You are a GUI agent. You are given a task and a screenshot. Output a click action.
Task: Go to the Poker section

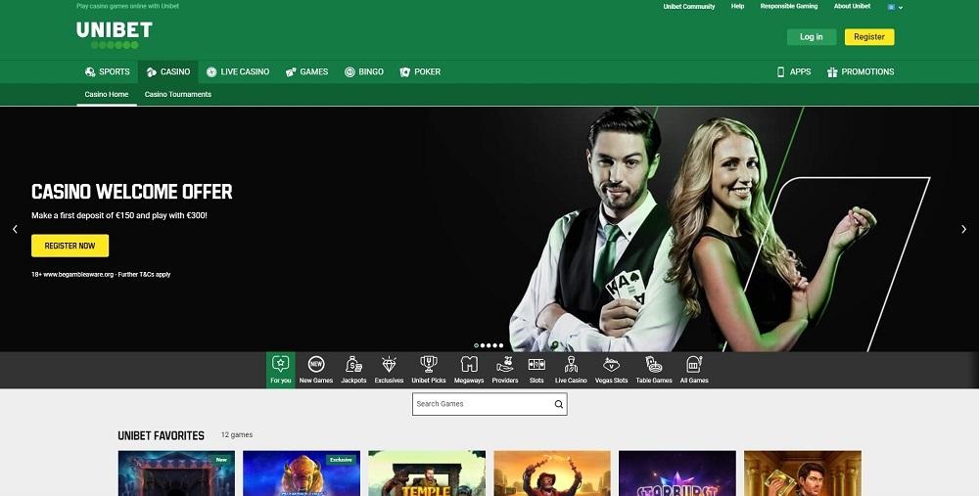(420, 71)
